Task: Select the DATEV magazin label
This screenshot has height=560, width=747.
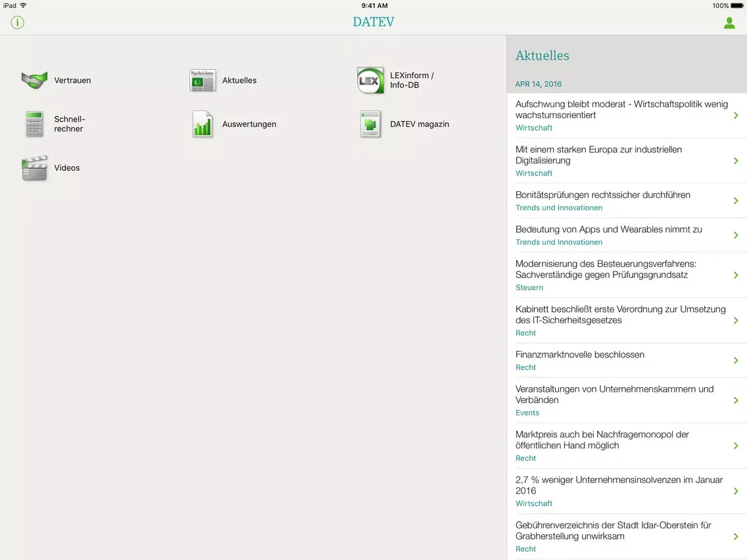Action: coord(420,124)
